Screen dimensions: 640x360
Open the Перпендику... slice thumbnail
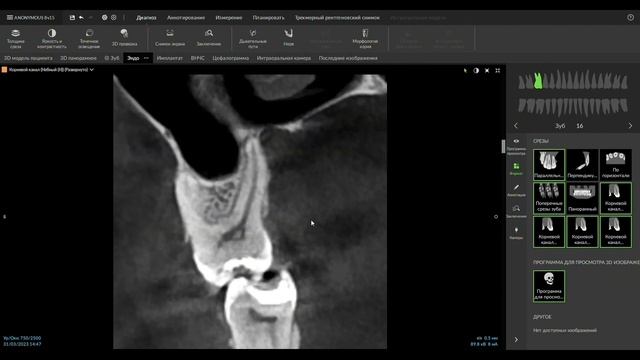pyautogui.click(x=582, y=164)
